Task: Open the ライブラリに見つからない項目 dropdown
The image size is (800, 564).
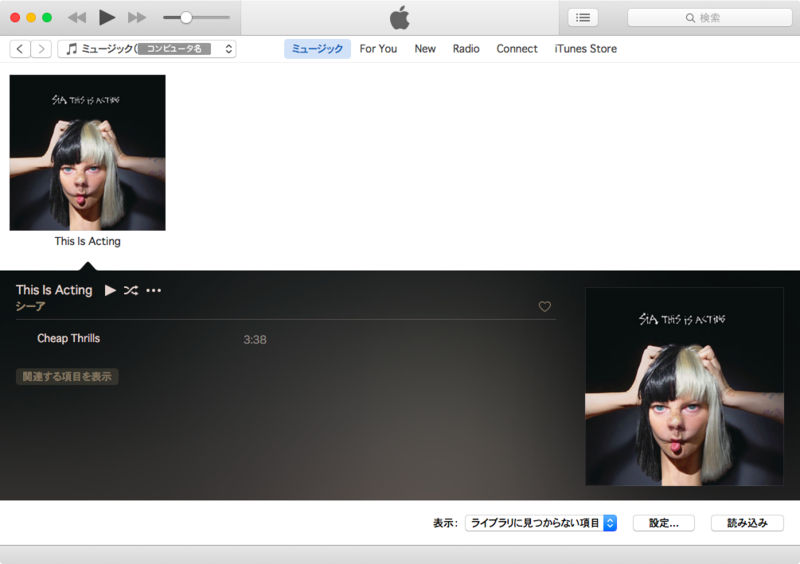Action: pyautogui.click(x=541, y=523)
